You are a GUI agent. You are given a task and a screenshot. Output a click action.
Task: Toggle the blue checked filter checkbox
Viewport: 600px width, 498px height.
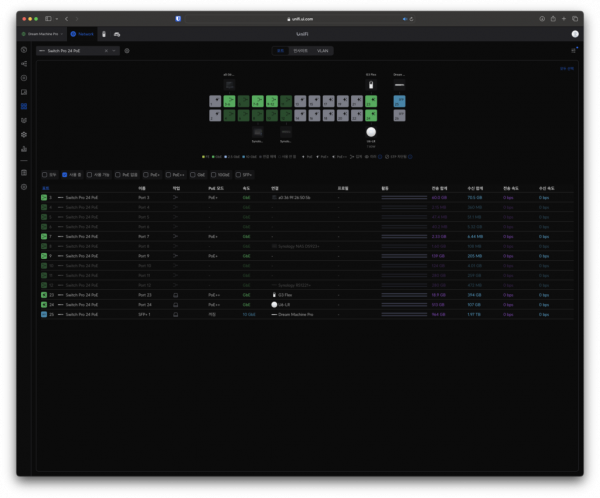(65, 174)
